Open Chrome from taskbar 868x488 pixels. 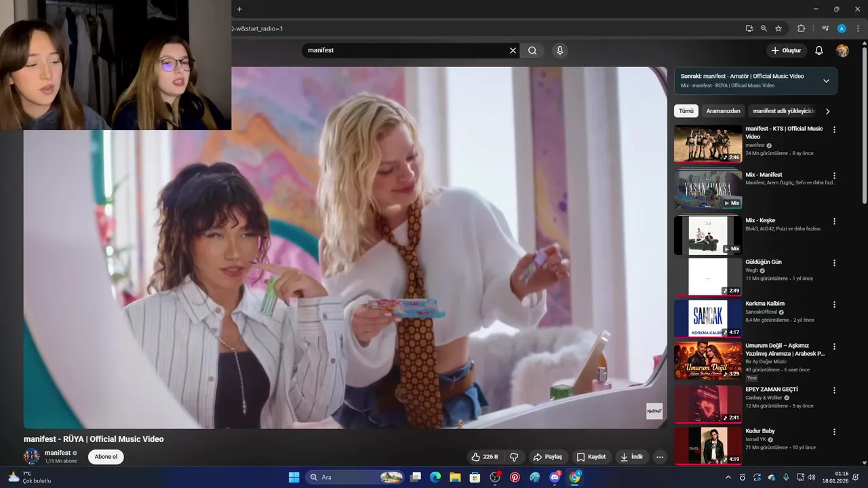[x=575, y=477]
